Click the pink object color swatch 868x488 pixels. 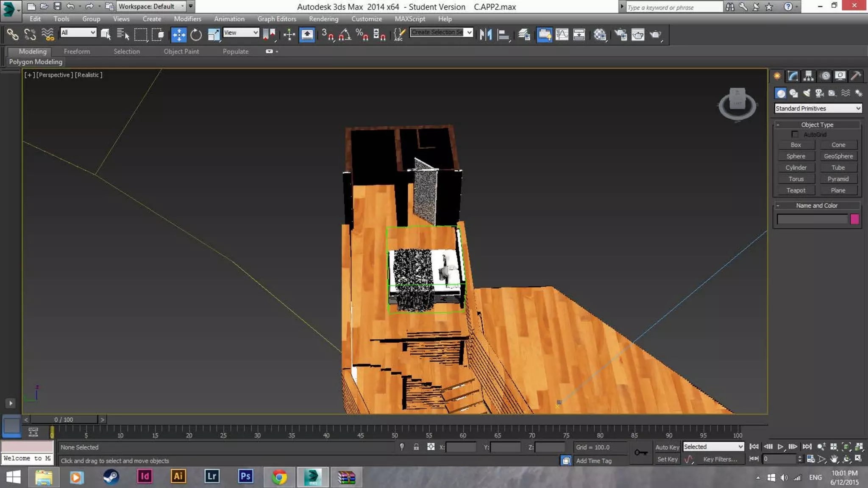point(854,219)
